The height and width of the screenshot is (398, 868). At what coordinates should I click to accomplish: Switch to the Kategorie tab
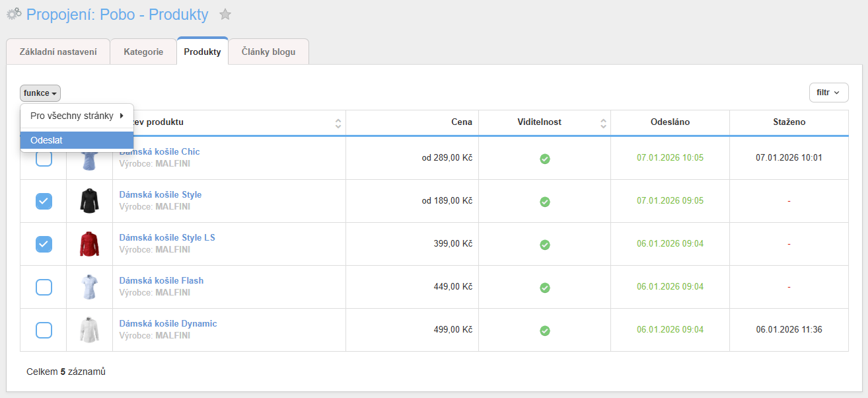(143, 52)
